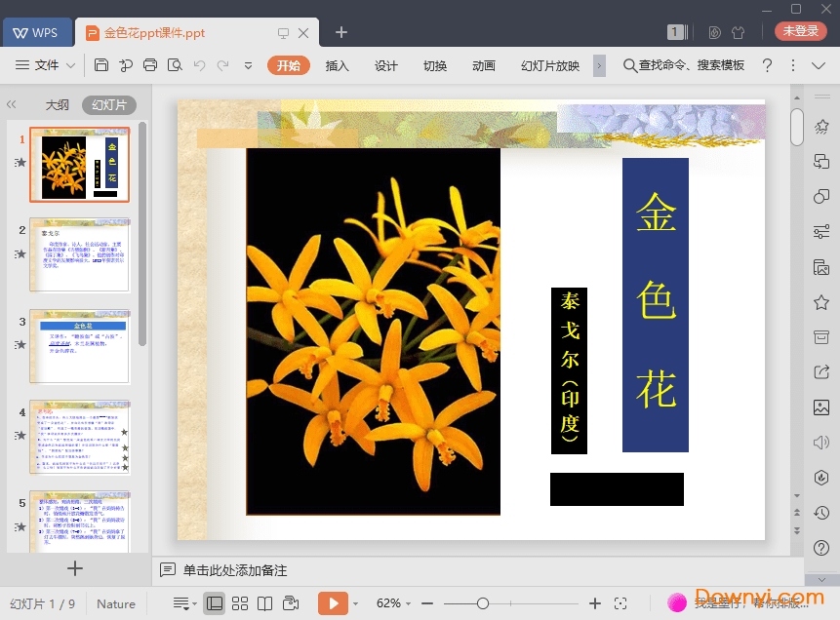The width and height of the screenshot is (840, 620).
Task: Open the slide sorter view icon
Action: click(x=240, y=603)
